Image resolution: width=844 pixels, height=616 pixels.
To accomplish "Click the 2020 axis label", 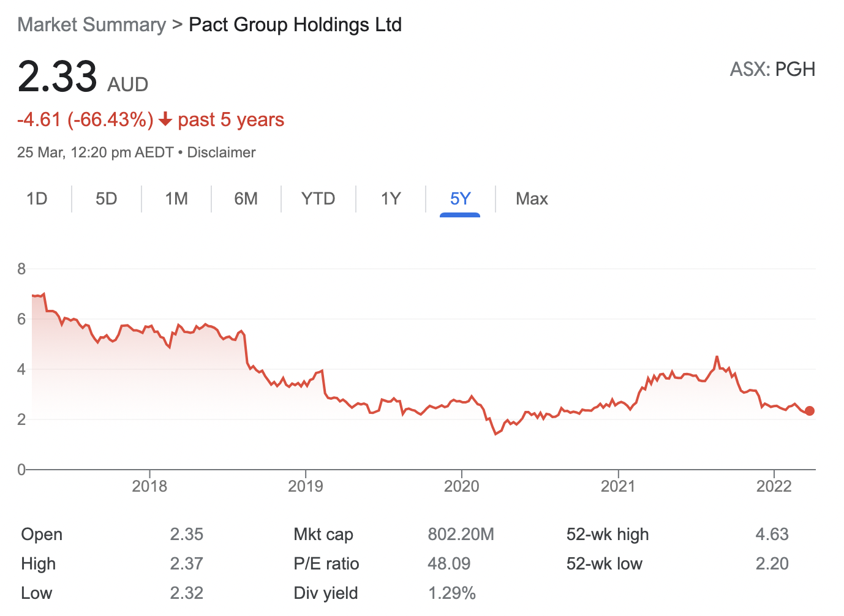I will (461, 486).
